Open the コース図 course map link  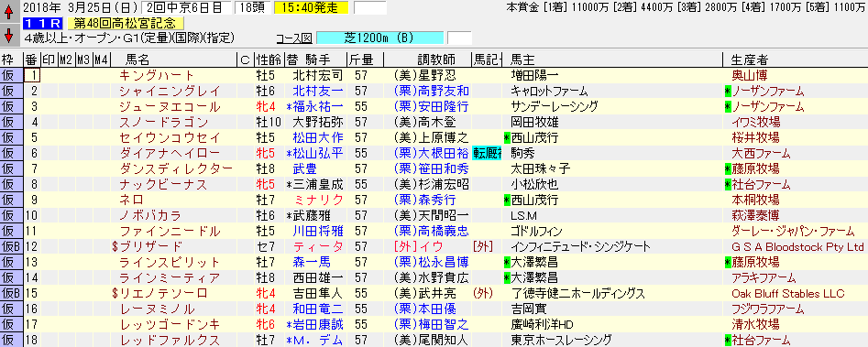pos(294,38)
